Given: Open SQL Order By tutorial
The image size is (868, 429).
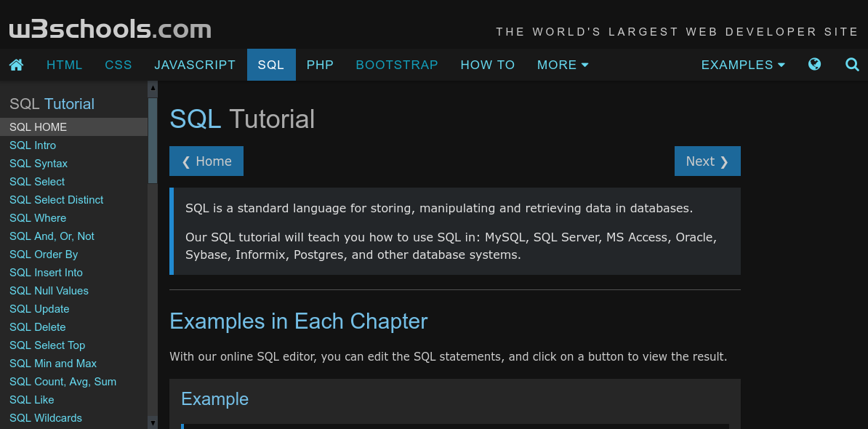Looking at the screenshot, I should tap(44, 254).
